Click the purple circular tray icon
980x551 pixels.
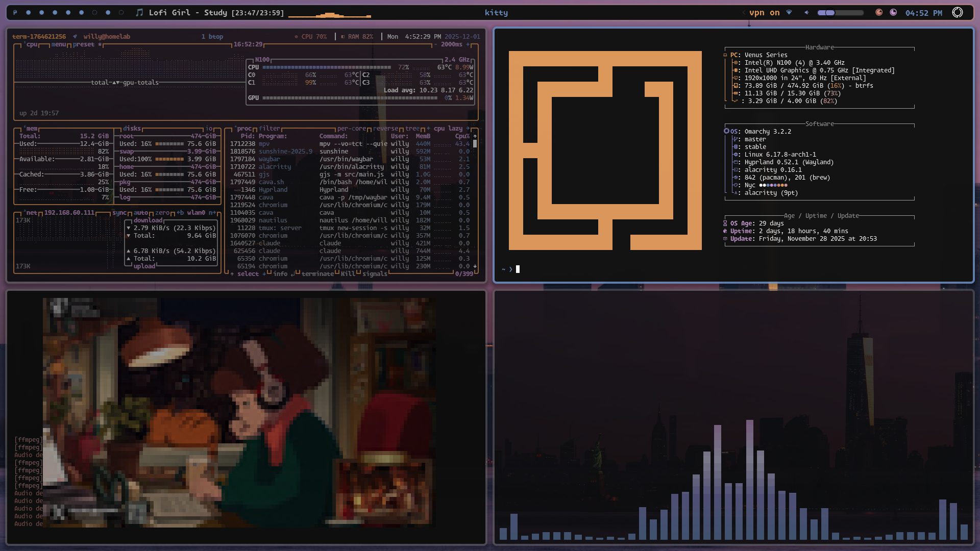[893, 13]
